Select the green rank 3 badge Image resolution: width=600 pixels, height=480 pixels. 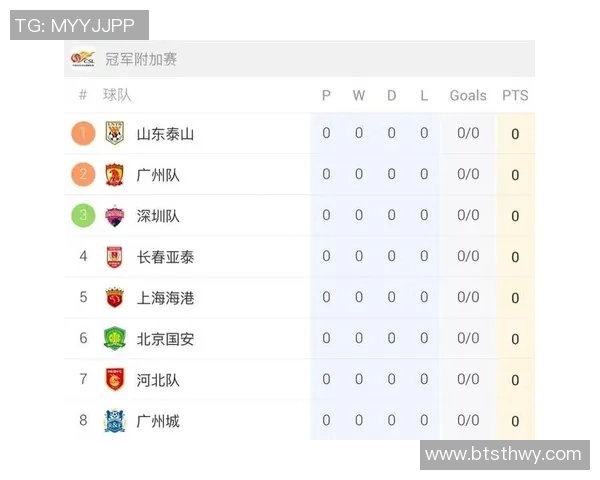pyautogui.click(x=84, y=215)
